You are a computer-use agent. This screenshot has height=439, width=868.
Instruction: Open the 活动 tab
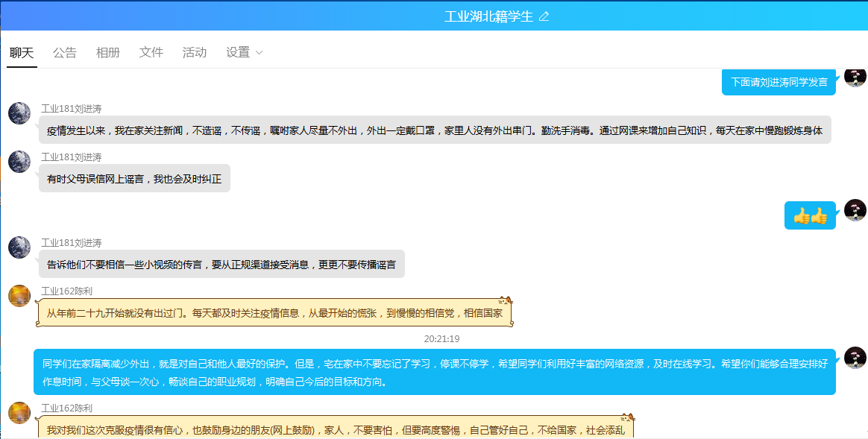pyautogui.click(x=195, y=53)
